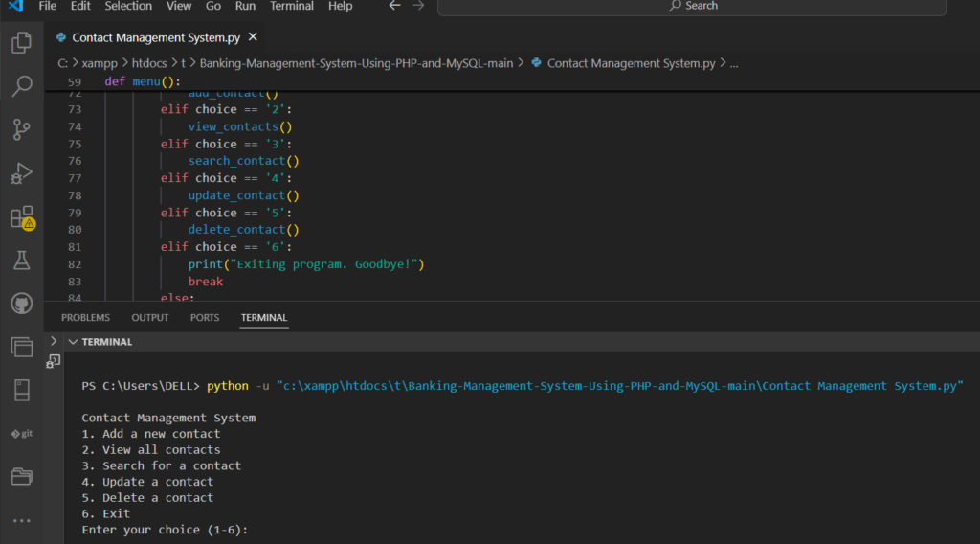Open the project folders icon in sidebar
Screen dimensions: 980x544
tap(21, 476)
